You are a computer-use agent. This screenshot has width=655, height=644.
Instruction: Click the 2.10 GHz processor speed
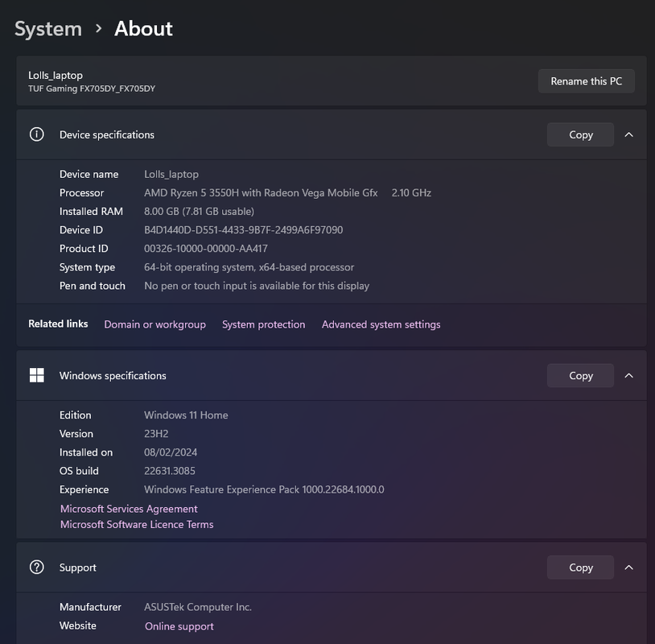coord(411,192)
